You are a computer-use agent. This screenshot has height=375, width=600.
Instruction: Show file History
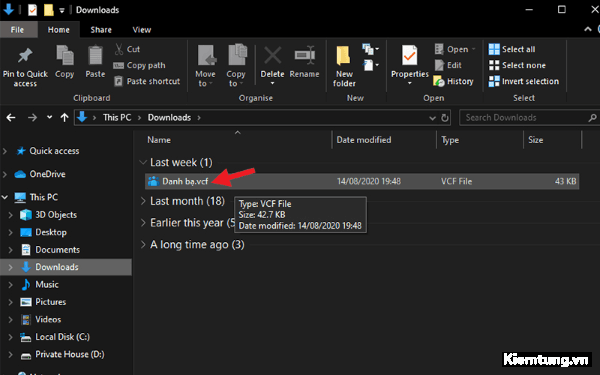tap(453, 81)
